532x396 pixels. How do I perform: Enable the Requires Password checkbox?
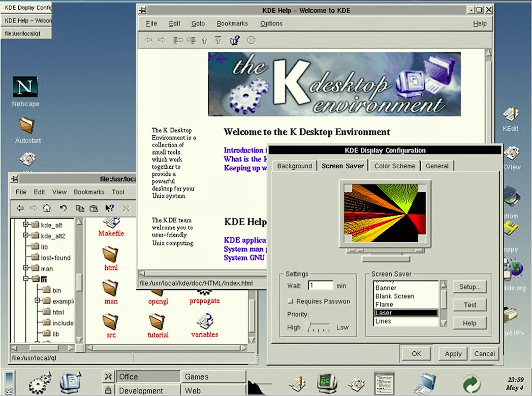(x=291, y=301)
